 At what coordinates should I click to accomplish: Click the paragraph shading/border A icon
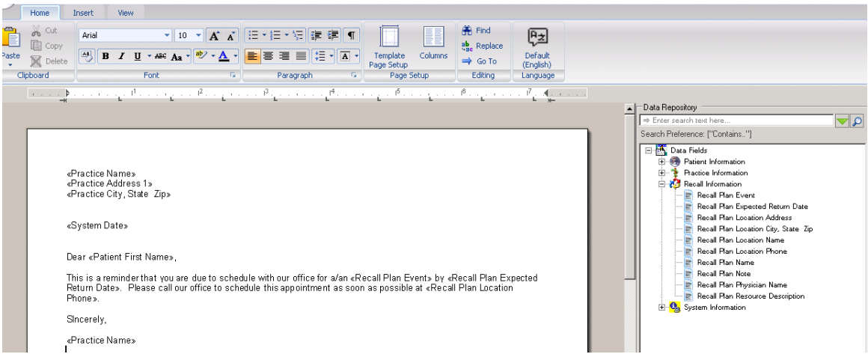(345, 56)
